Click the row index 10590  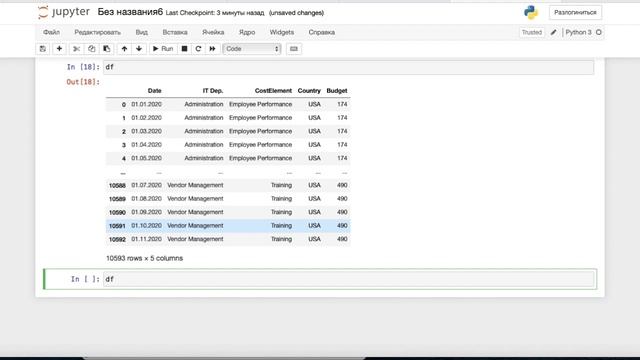[117, 213]
